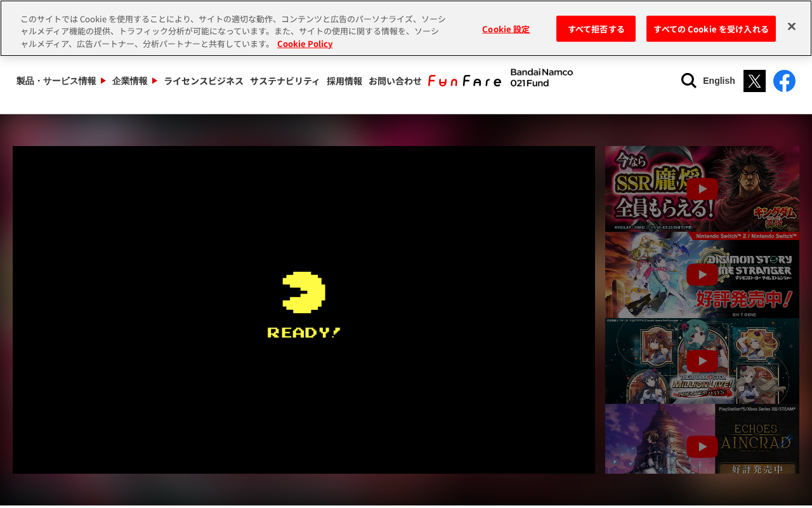This screenshot has height=508, width=812.
Task: Open the search magnifier icon
Action: click(x=688, y=81)
